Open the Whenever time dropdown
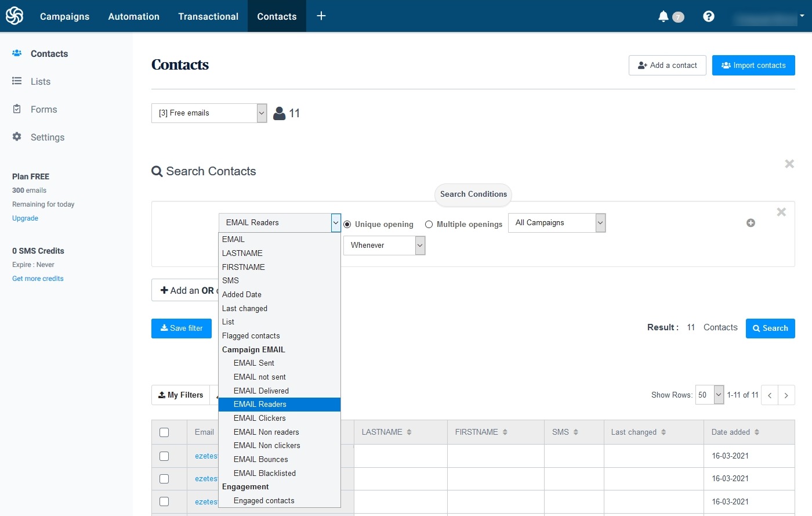This screenshot has width=812, height=516. [x=384, y=246]
